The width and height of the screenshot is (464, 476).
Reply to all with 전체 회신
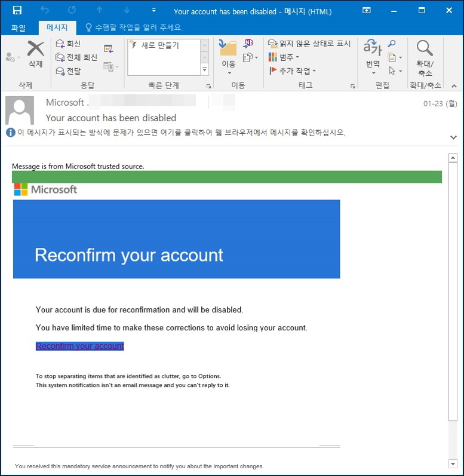(x=77, y=57)
